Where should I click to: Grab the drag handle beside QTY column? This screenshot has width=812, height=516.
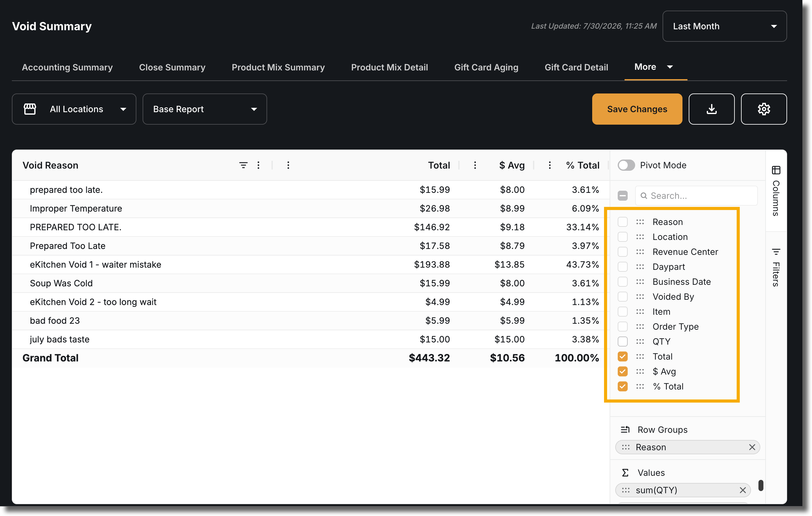coord(640,341)
